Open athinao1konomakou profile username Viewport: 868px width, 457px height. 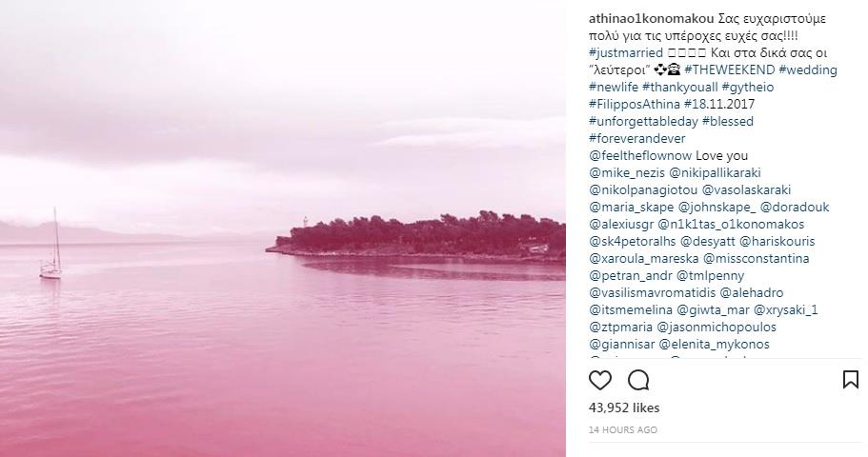tap(652, 18)
